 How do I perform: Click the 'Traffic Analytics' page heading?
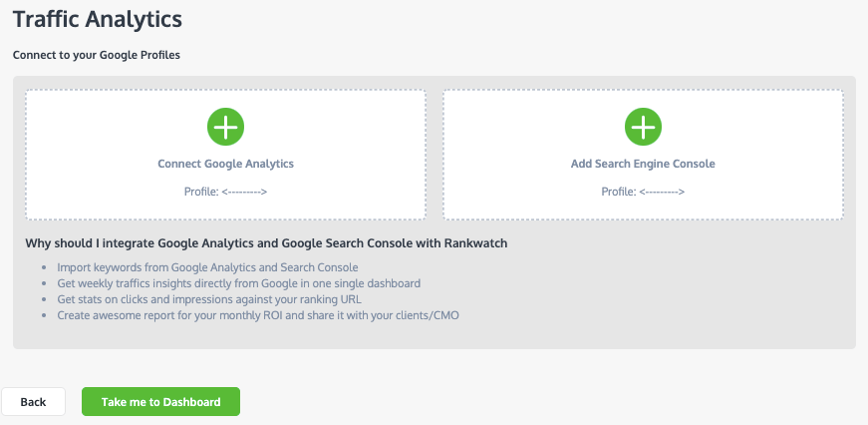[98, 19]
